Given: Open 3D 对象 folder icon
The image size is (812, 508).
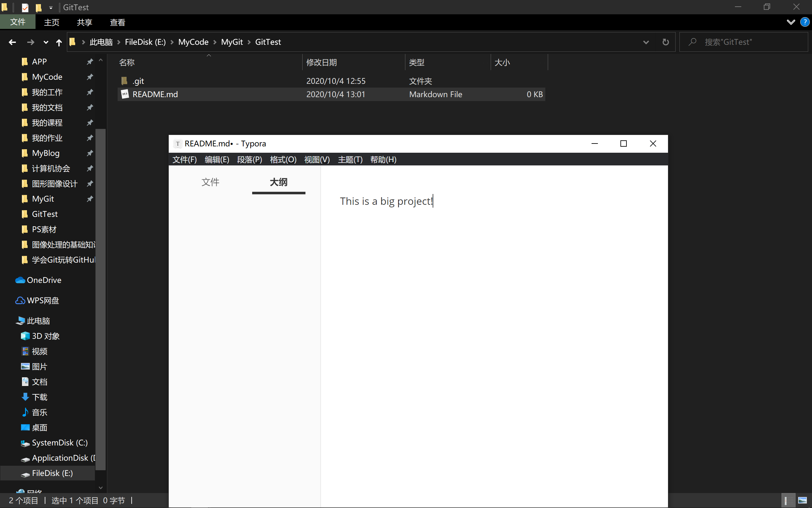Looking at the screenshot, I should pyautogui.click(x=25, y=336).
